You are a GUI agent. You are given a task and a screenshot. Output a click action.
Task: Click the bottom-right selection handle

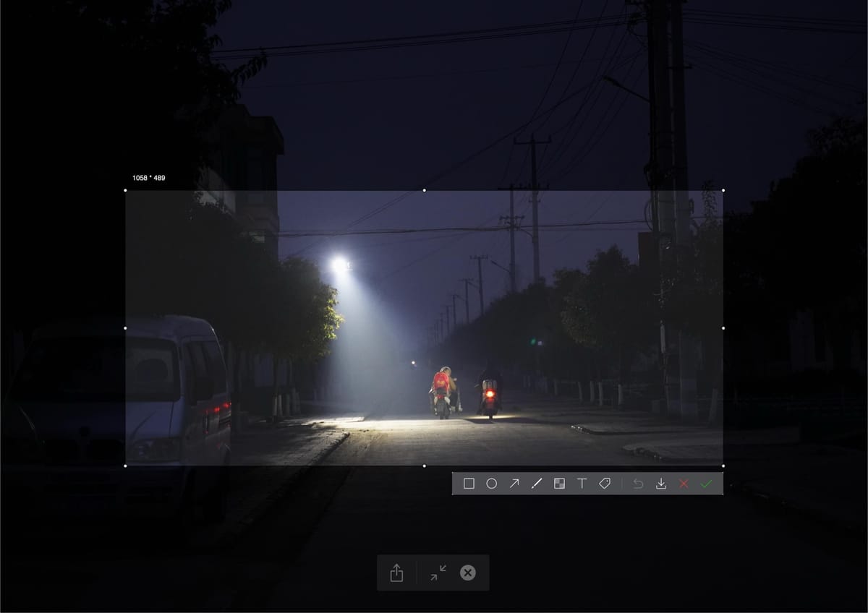click(723, 466)
